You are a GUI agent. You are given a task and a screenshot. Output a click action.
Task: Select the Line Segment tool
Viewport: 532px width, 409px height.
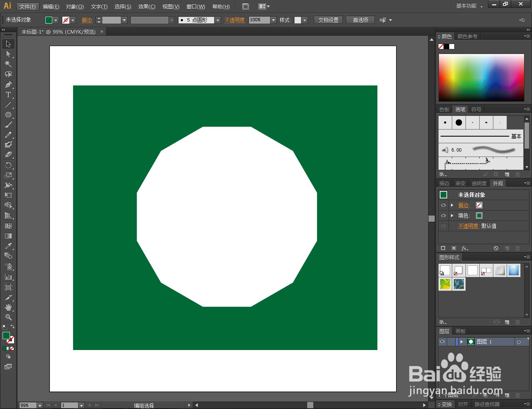tap(8, 105)
